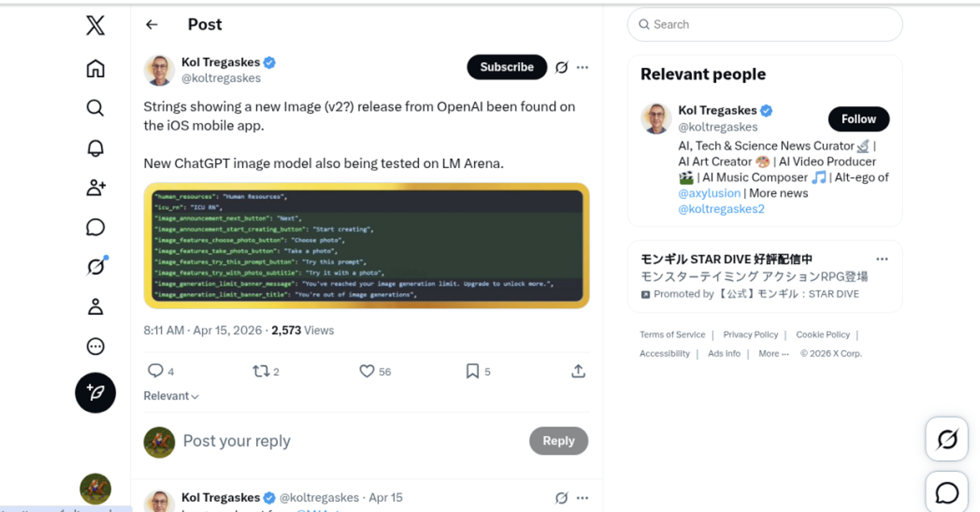This screenshot has width=980, height=512.
Task: Go to the Home timeline icon
Action: (x=95, y=69)
